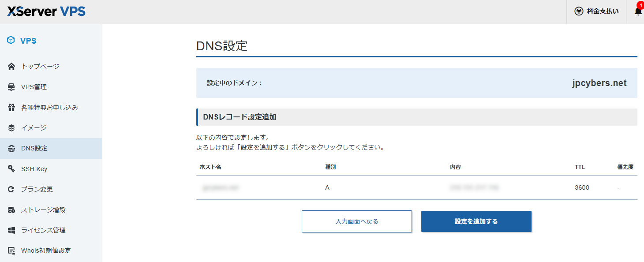The height and width of the screenshot is (262, 644).
Task: Click the yen payment icon
Action: pos(579,11)
